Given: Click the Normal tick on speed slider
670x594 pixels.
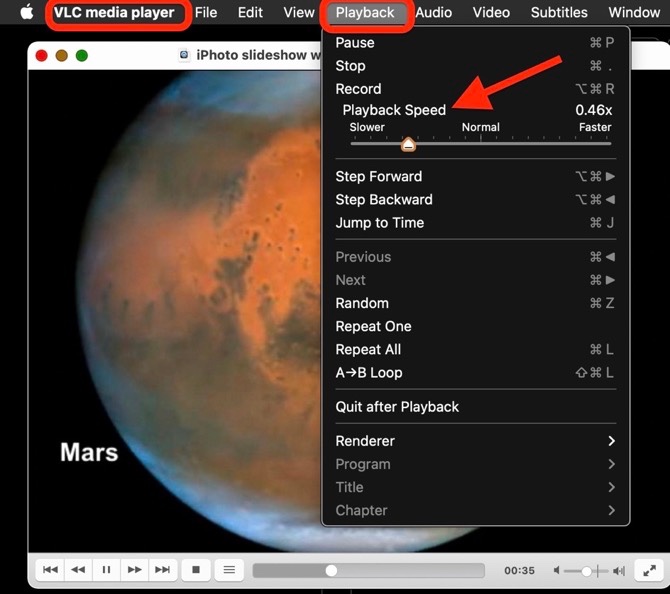Looking at the screenshot, I should click(x=481, y=138).
